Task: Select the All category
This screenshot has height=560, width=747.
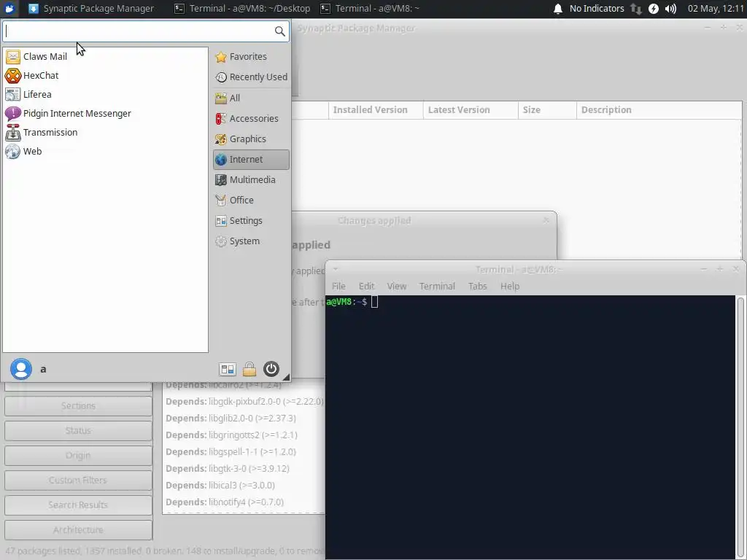Action: point(251,98)
